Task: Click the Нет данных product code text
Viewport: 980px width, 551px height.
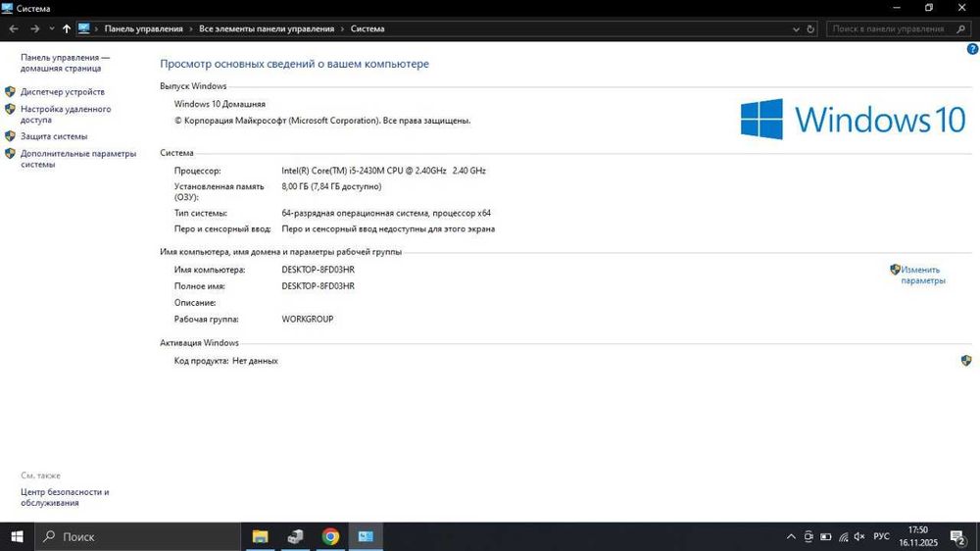Action: (x=255, y=361)
